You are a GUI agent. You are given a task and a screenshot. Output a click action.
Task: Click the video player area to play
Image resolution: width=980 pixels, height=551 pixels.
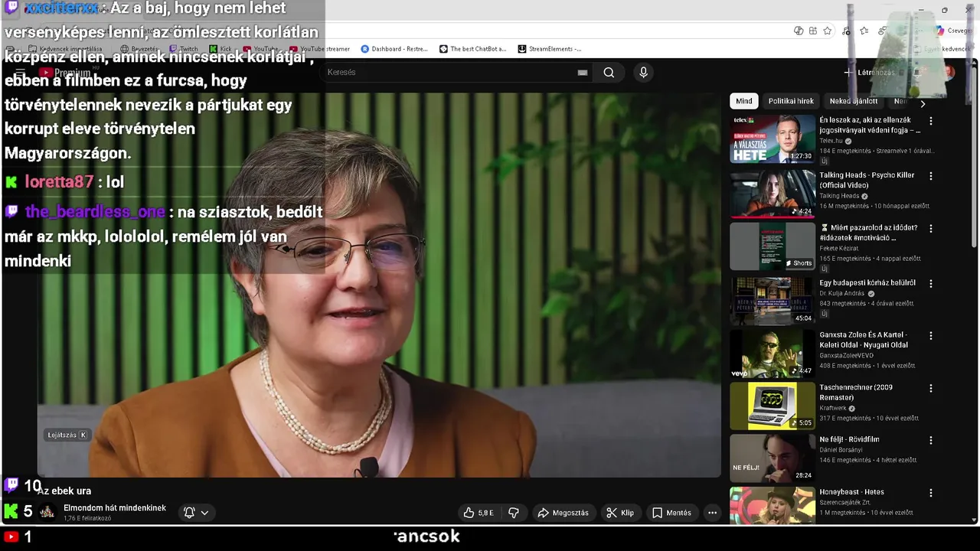click(x=379, y=285)
